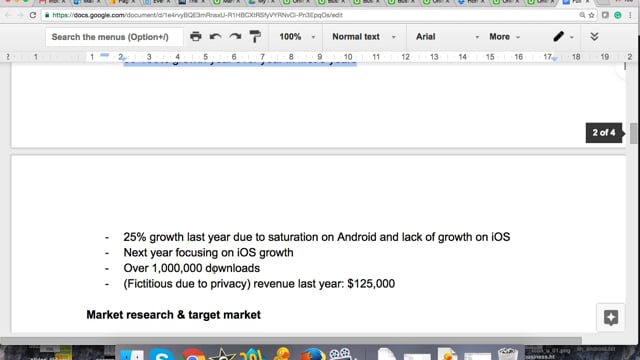Click the print icon in toolbar
The width and height of the screenshot is (640, 360).
coord(196,37)
